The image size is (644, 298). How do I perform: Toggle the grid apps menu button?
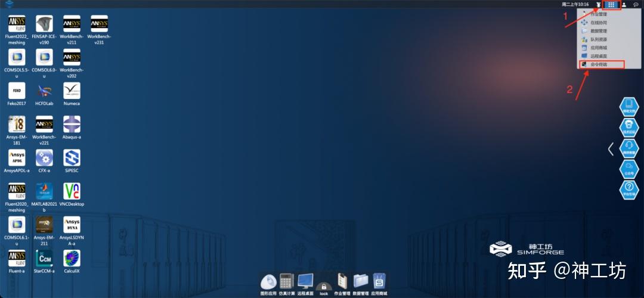point(612,5)
